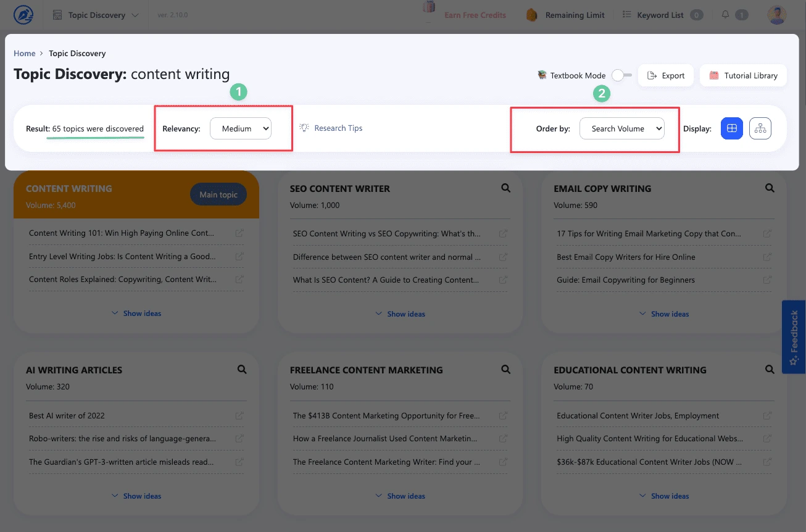Open external link for What Is SEO Content
806x532 pixels.
point(504,280)
